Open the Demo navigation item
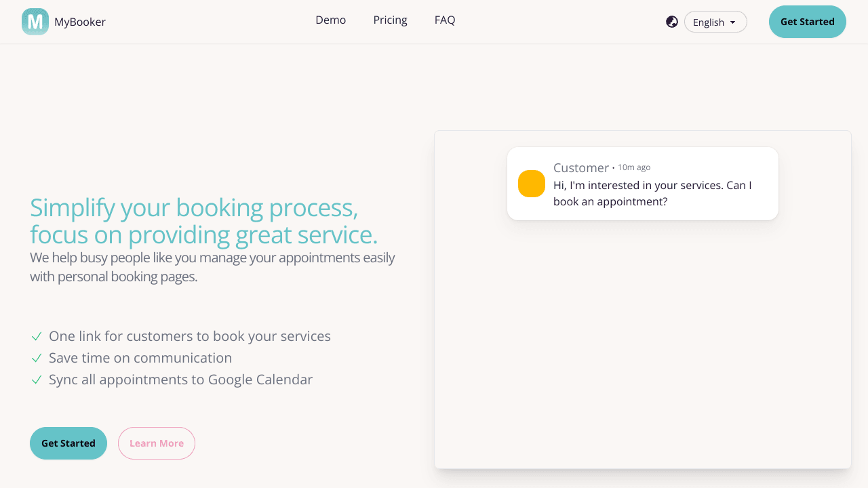 click(331, 20)
